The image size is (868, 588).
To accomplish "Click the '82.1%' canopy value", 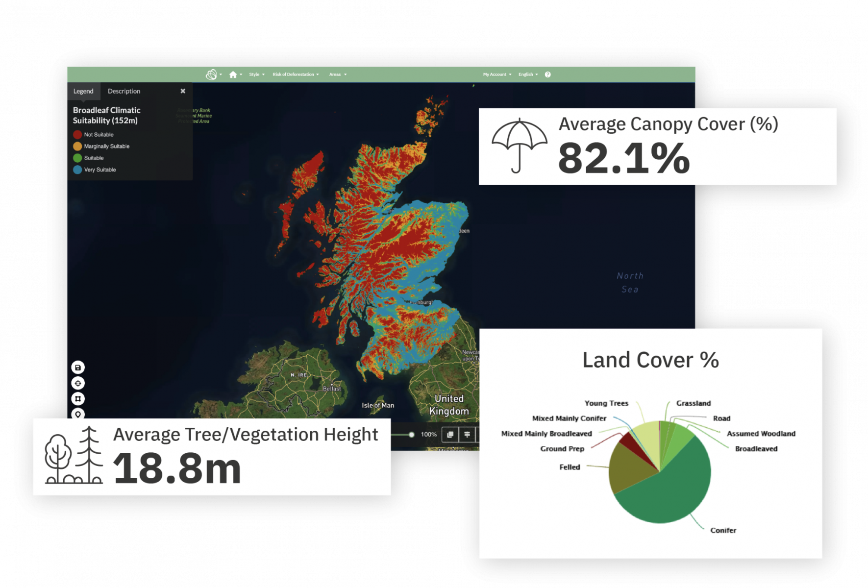I will pos(624,158).
